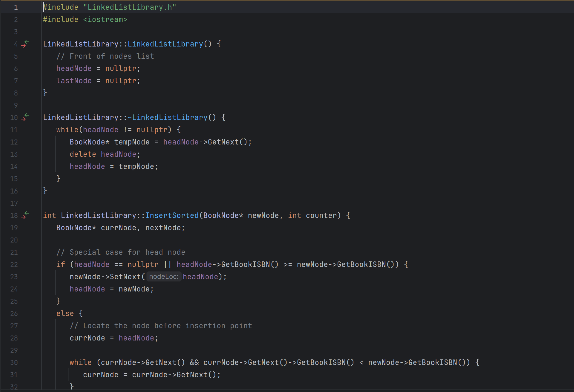
Task: Click the gutter navigation arrows beside line 4 constructor
Action: [25, 43]
